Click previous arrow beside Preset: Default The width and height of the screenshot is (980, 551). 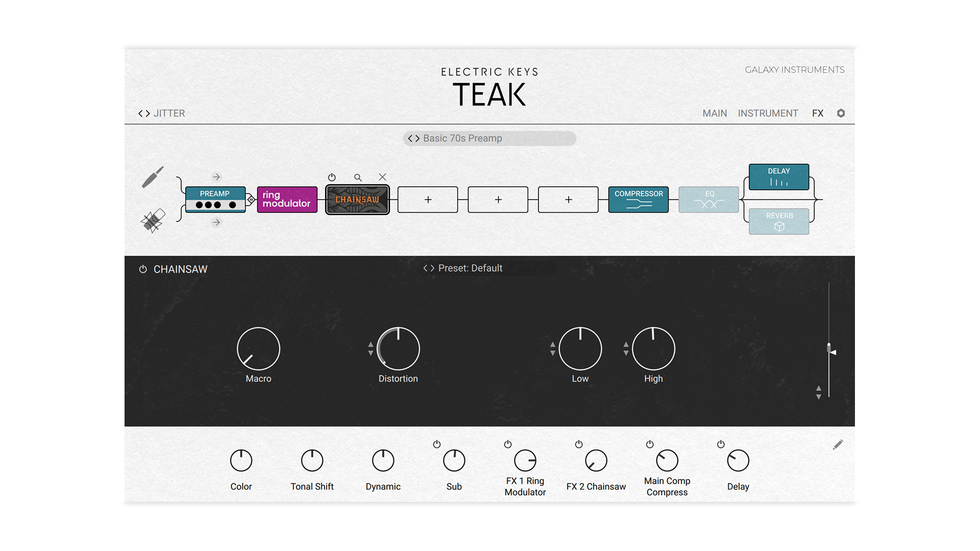tap(425, 268)
